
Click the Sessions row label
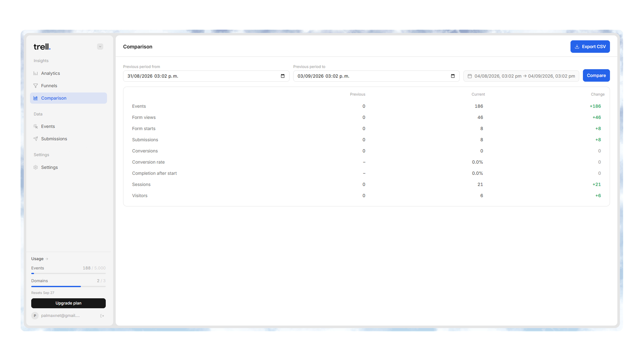click(141, 184)
